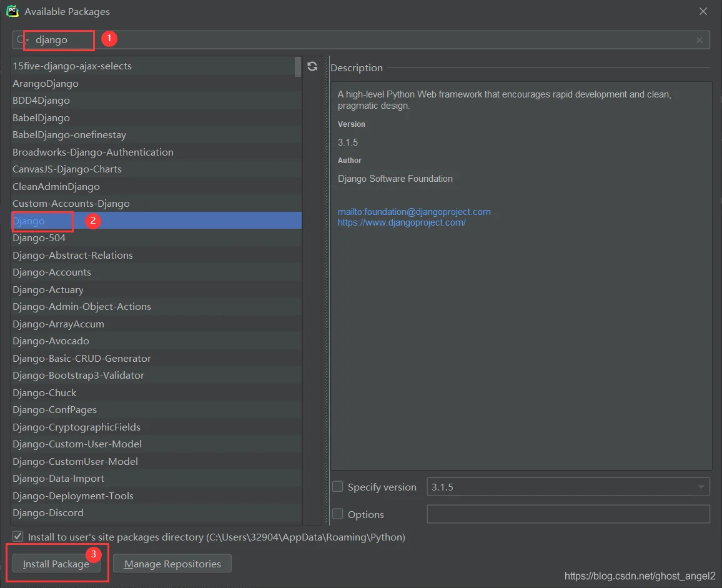722x588 pixels.
Task: Select the Django-Abstract-Relations package
Action: 156,255
